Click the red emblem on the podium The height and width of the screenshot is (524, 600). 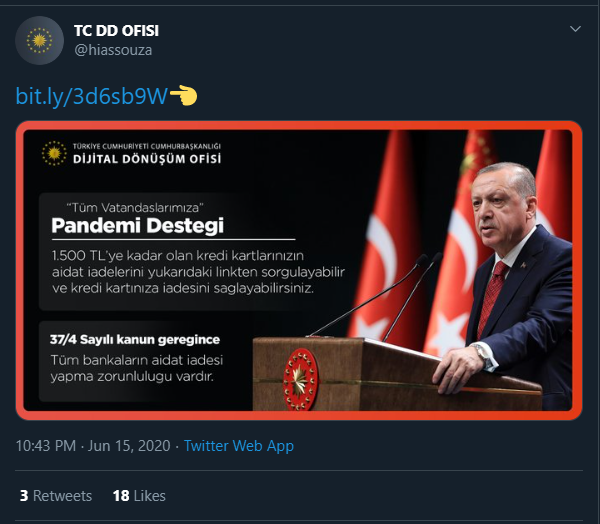[301, 379]
